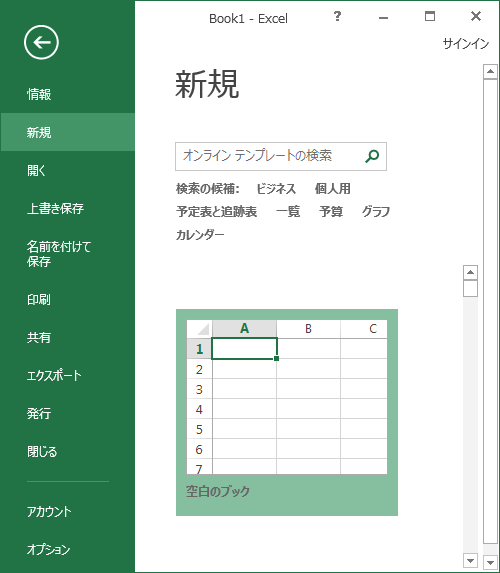Open 共有 in the backstage menu

[38, 338]
